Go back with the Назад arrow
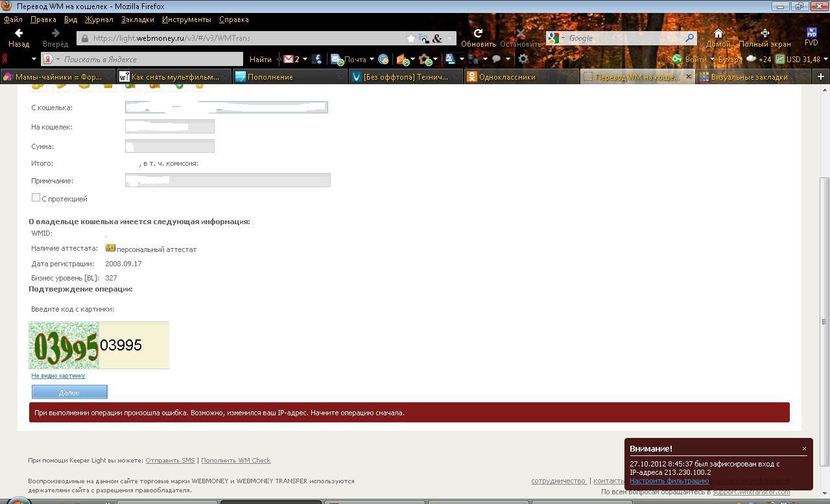The width and height of the screenshot is (830, 504). 19,38
